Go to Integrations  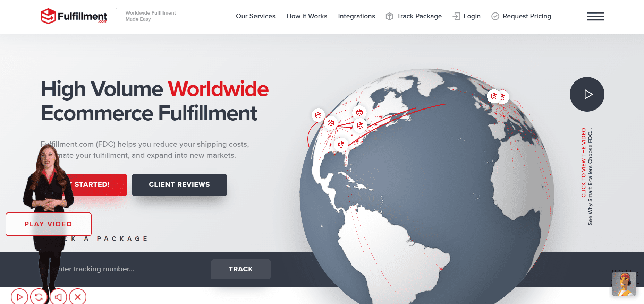click(356, 16)
